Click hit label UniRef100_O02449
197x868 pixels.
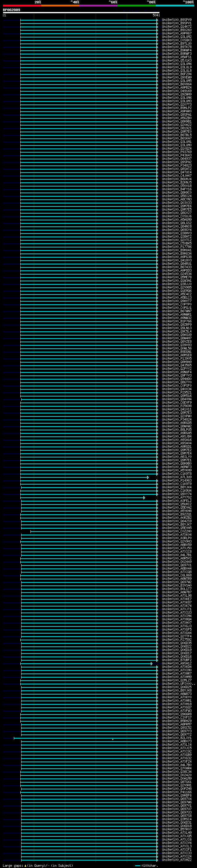pyautogui.click(x=177, y=562)
